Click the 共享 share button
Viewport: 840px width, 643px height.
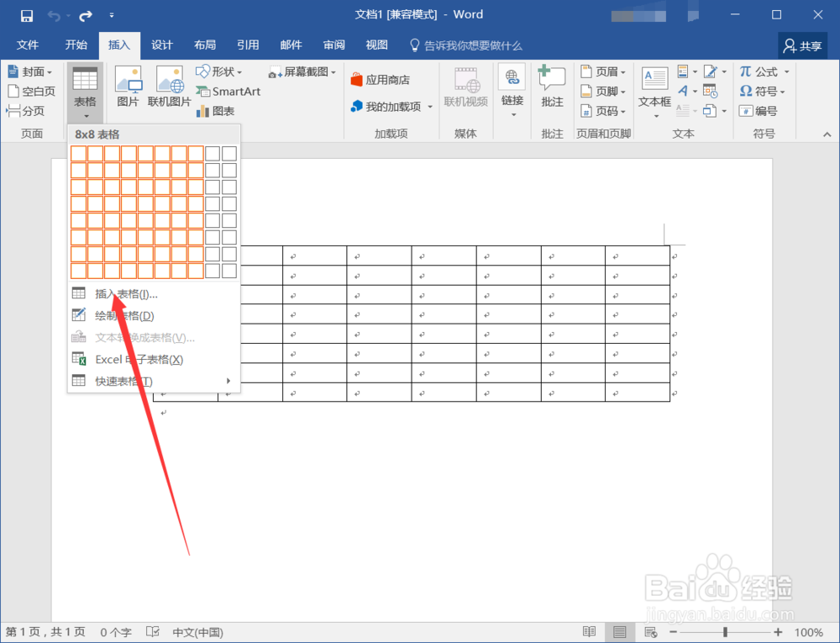(x=802, y=46)
